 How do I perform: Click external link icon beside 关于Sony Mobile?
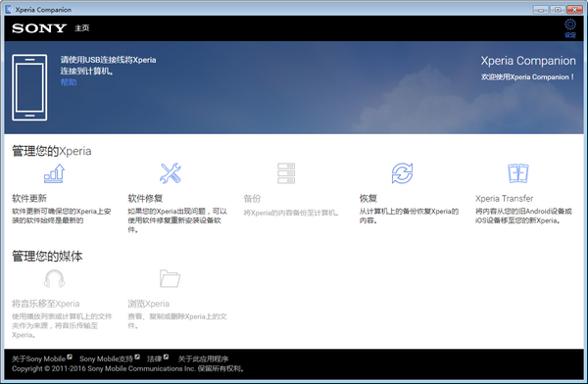click(70, 357)
